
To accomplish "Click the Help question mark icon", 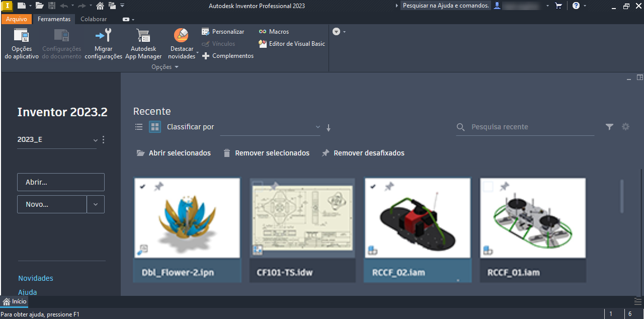I will coord(576,6).
